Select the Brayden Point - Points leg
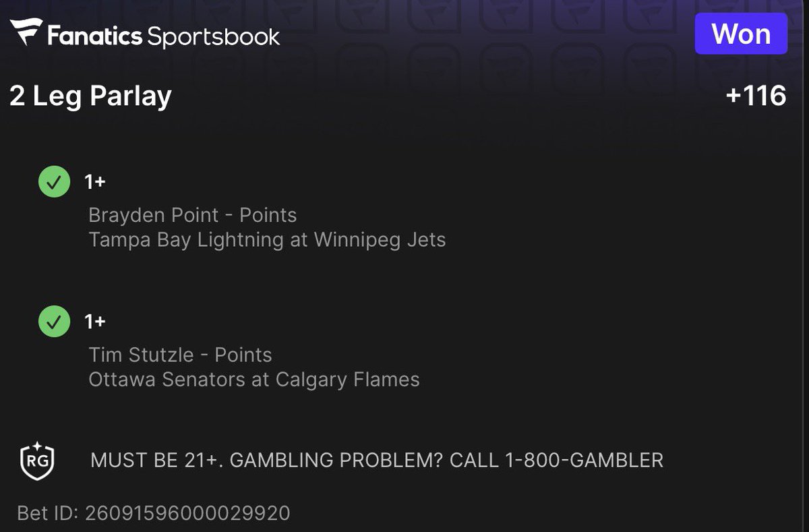 click(x=192, y=215)
